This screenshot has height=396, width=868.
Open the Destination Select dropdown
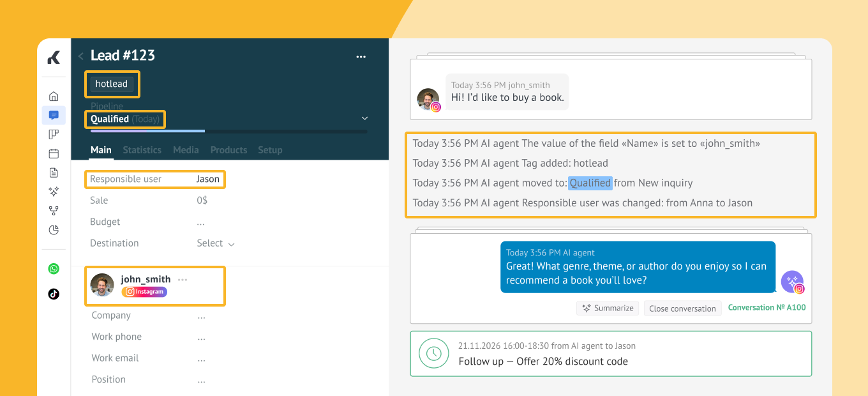point(215,243)
